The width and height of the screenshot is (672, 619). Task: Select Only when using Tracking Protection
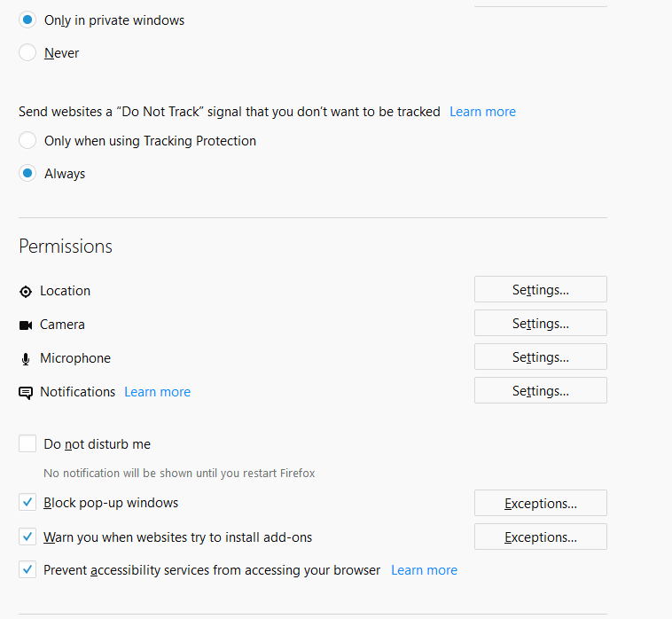click(x=27, y=140)
